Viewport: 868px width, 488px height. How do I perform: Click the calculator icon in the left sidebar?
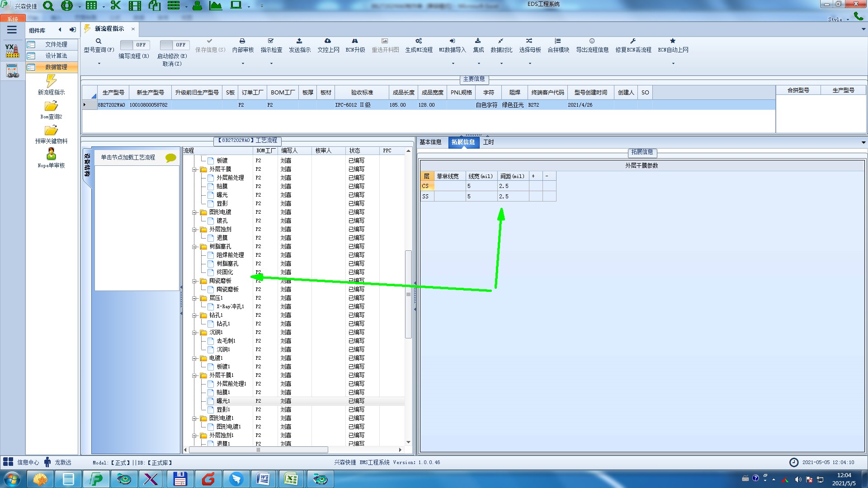coord(12,71)
